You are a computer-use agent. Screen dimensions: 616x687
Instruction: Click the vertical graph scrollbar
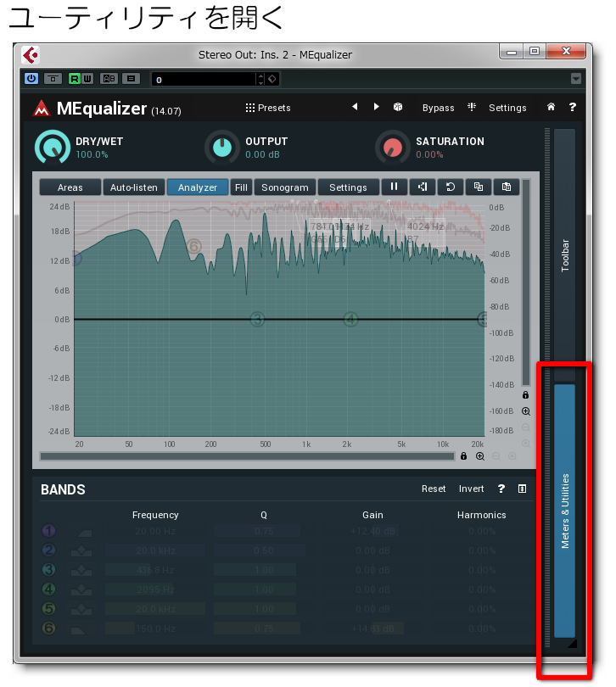(526, 282)
